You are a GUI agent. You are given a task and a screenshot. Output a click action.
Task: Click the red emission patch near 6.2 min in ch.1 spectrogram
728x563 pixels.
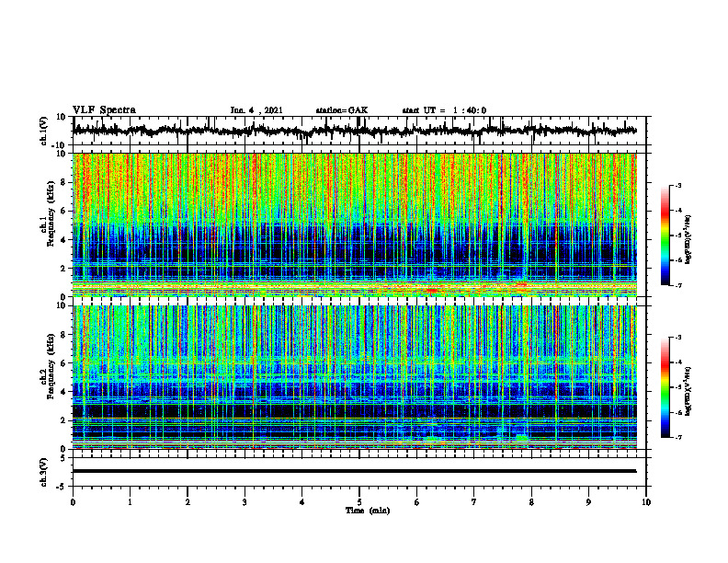click(x=431, y=291)
